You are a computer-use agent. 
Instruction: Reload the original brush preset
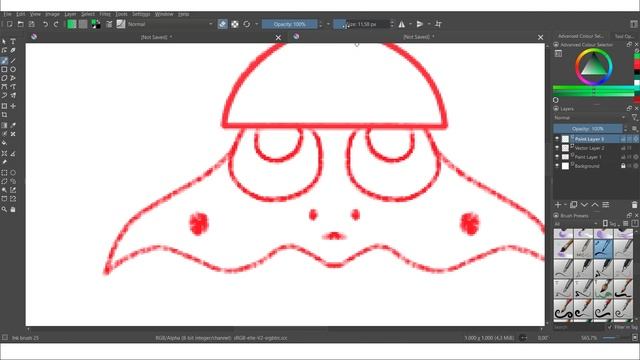(247, 24)
